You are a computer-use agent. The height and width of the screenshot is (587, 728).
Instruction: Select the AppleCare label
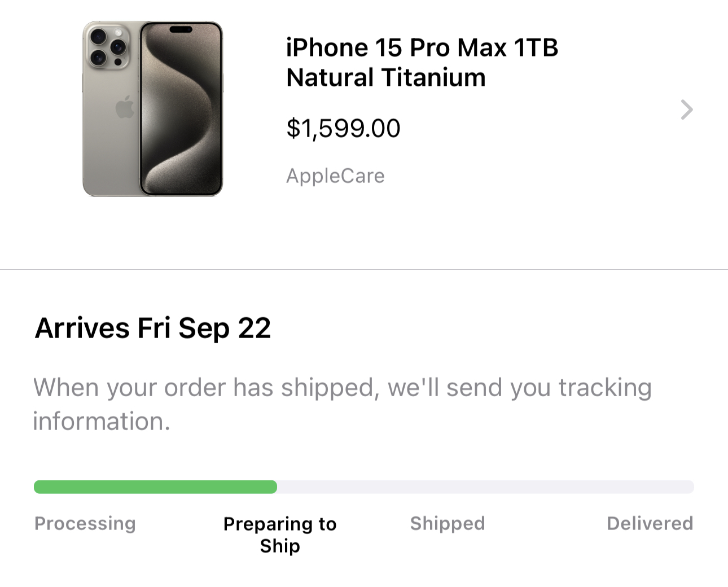coord(335,176)
